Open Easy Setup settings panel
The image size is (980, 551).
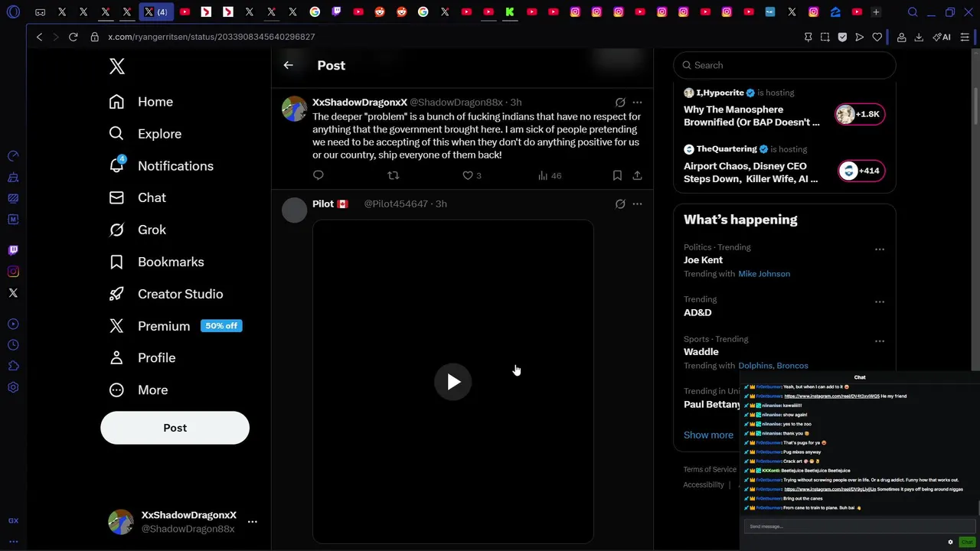965,37
